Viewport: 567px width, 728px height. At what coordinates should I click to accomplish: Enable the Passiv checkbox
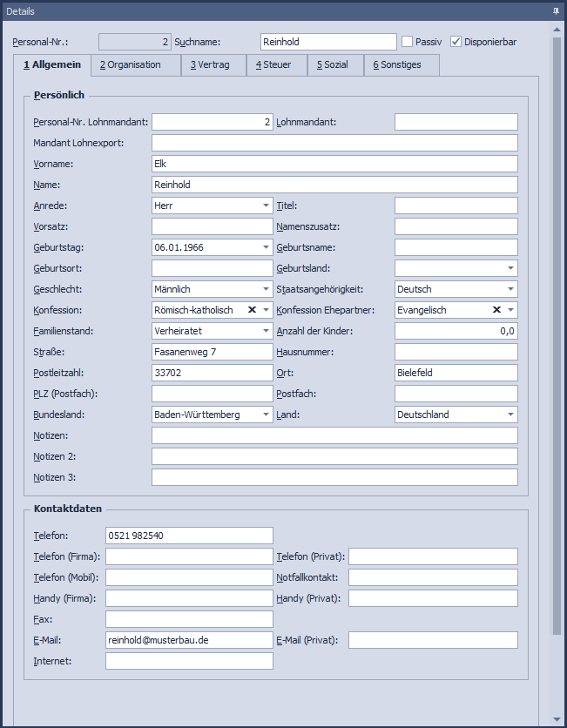(x=408, y=42)
